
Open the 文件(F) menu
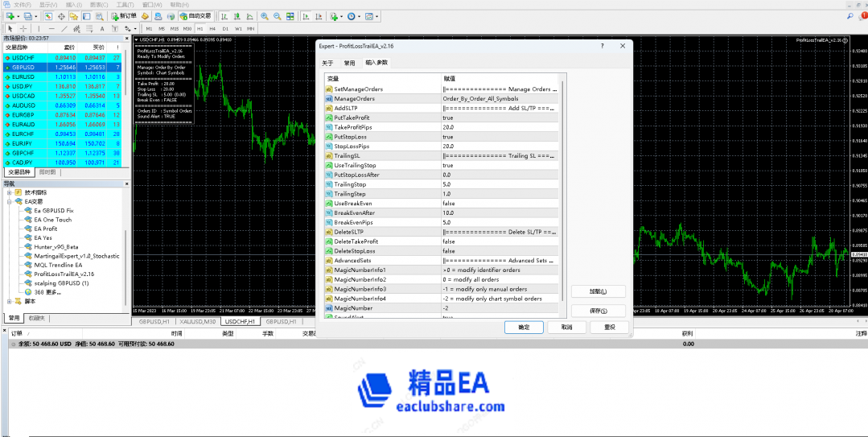click(x=23, y=5)
